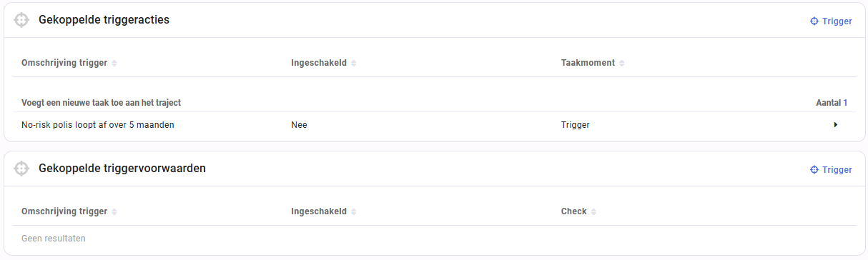Click the crosshair icon beside Gekoppelde triggeracties
Screen dimensions: 868x260
click(21, 20)
